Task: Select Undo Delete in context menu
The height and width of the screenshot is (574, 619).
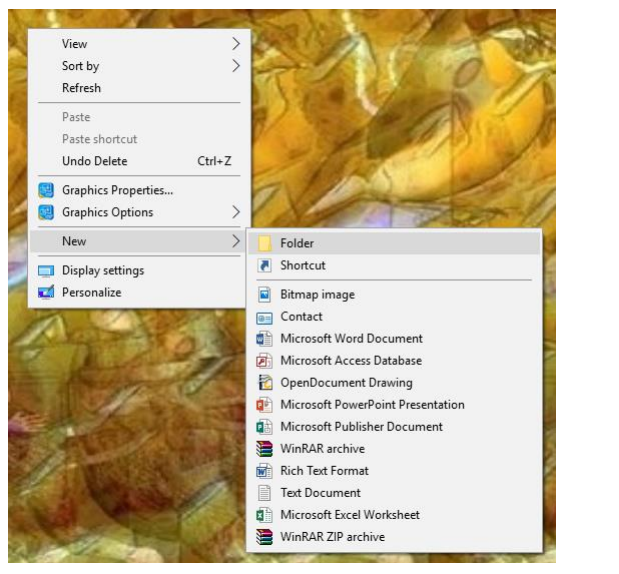Action: pyautogui.click(x=139, y=161)
